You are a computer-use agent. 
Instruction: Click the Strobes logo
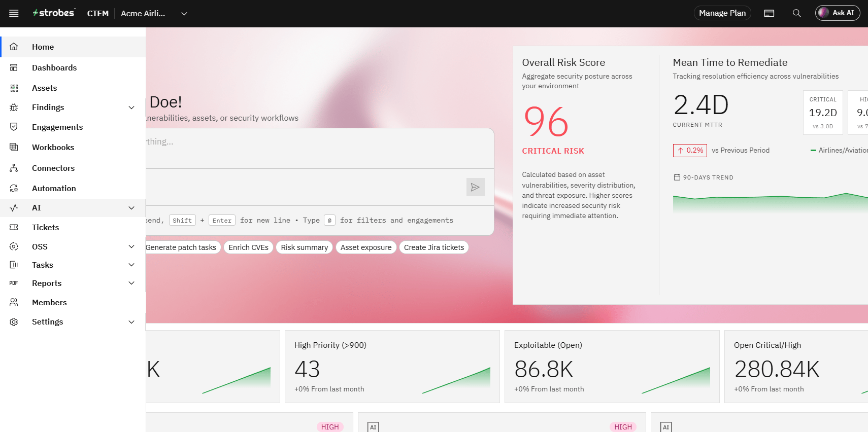coord(54,13)
